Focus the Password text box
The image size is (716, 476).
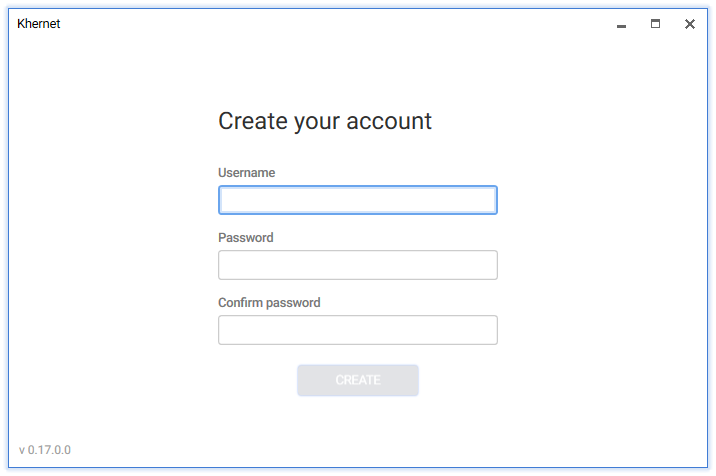click(x=357, y=265)
